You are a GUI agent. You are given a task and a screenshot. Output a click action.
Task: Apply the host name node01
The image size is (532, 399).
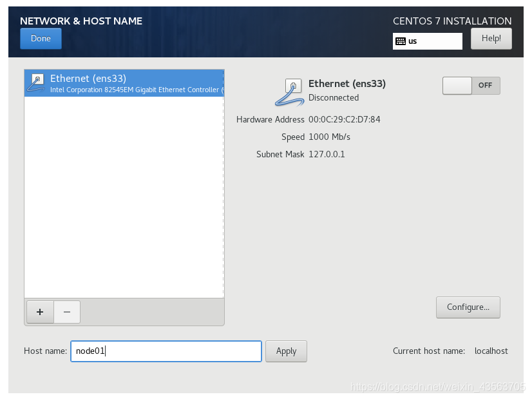[286, 351]
